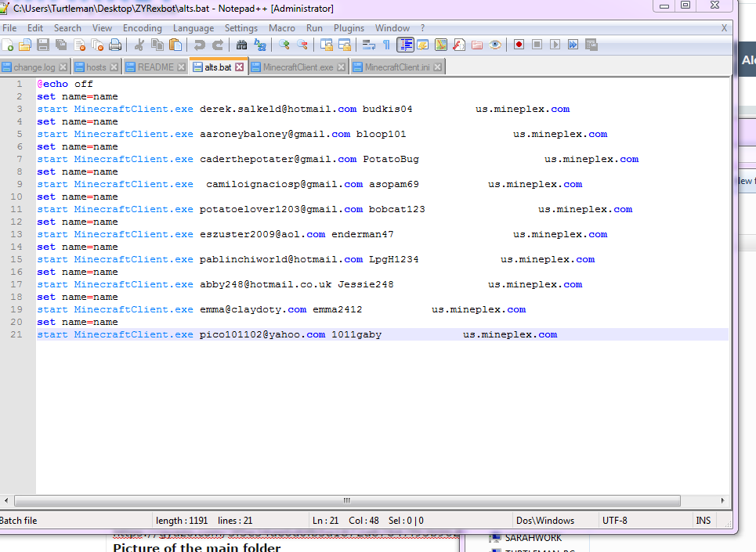Toggle synchronize vertical scrolling
The image size is (756, 552).
click(x=327, y=45)
